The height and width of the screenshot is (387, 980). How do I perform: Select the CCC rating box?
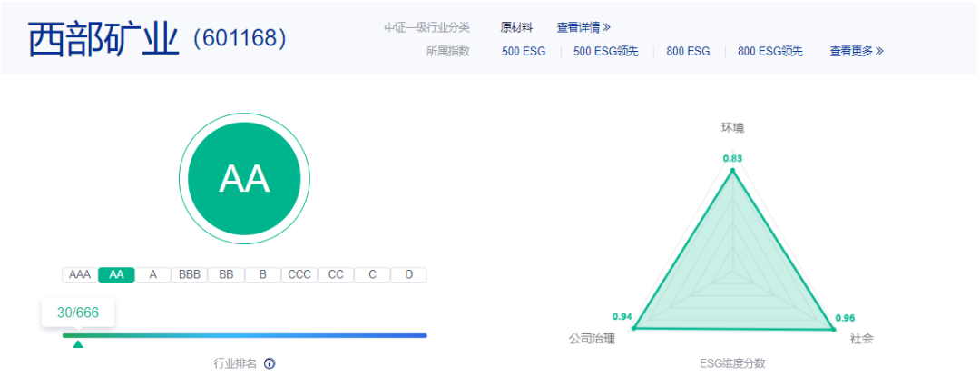point(299,275)
